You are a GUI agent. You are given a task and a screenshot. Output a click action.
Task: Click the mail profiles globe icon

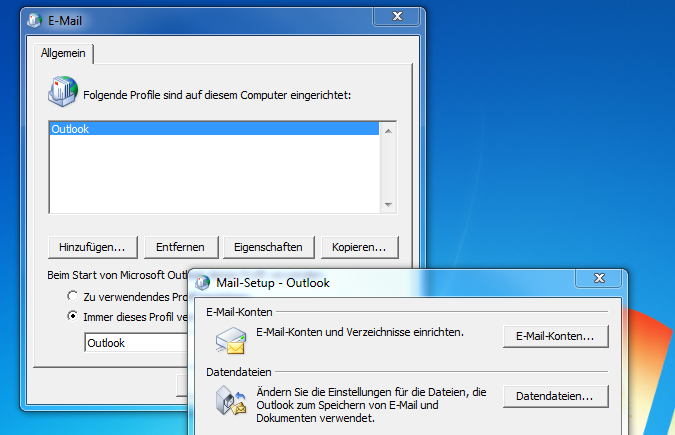click(x=63, y=91)
